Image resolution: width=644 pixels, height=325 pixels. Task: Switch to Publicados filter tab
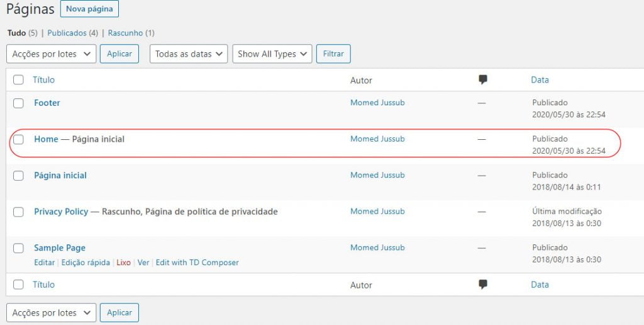point(67,33)
